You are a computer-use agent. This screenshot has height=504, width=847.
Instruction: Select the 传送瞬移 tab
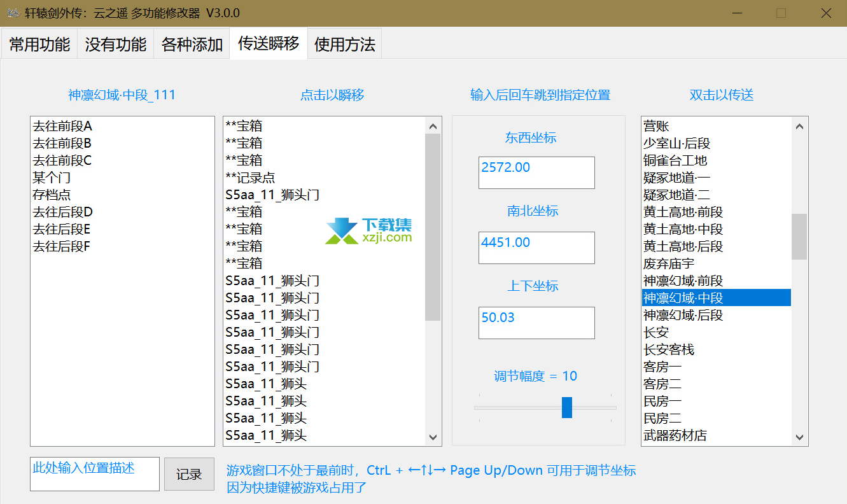tap(269, 43)
